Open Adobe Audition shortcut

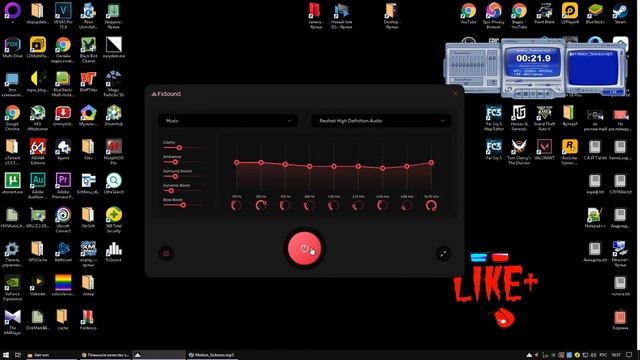pos(38,186)
